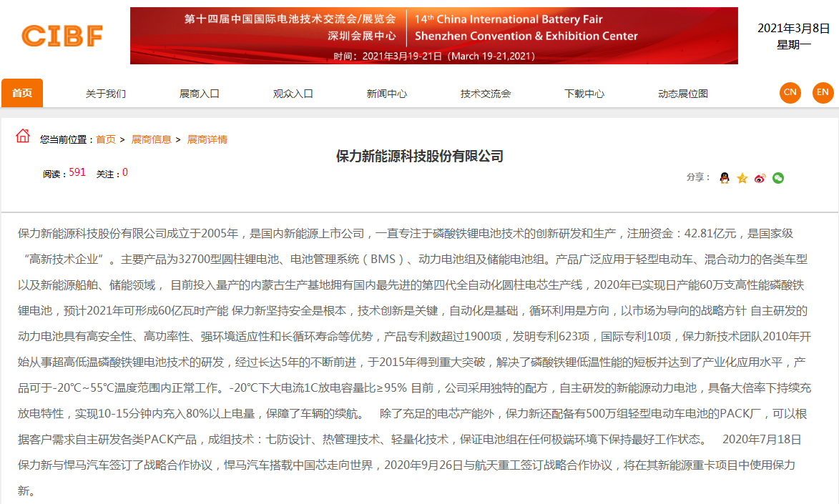
Task: Click the 星期一 weekday text
Action: click(793, 45)
